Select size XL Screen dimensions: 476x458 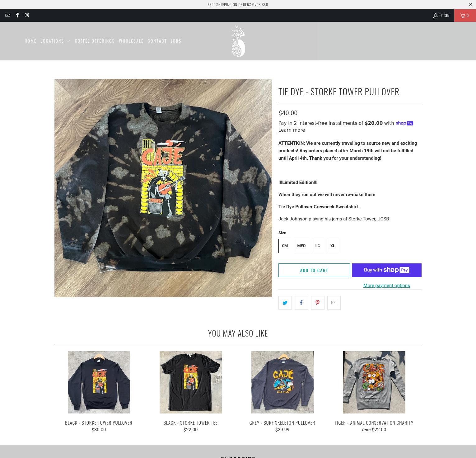333,246
